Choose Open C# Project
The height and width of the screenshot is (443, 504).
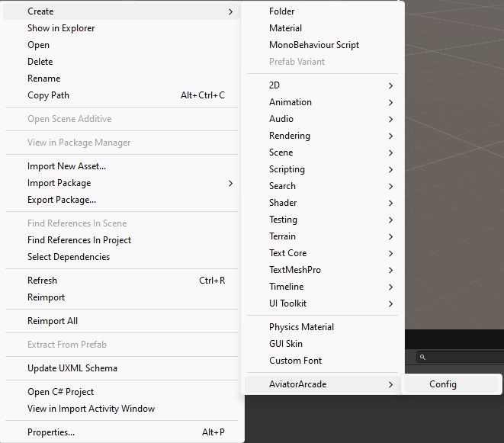click(121, 392)
